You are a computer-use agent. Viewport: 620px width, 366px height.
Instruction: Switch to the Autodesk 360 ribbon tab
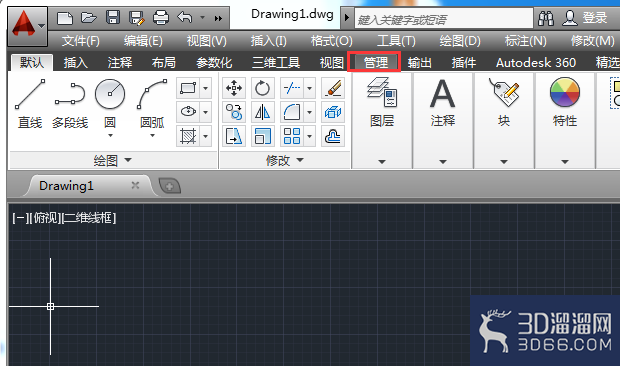point(536,62)
